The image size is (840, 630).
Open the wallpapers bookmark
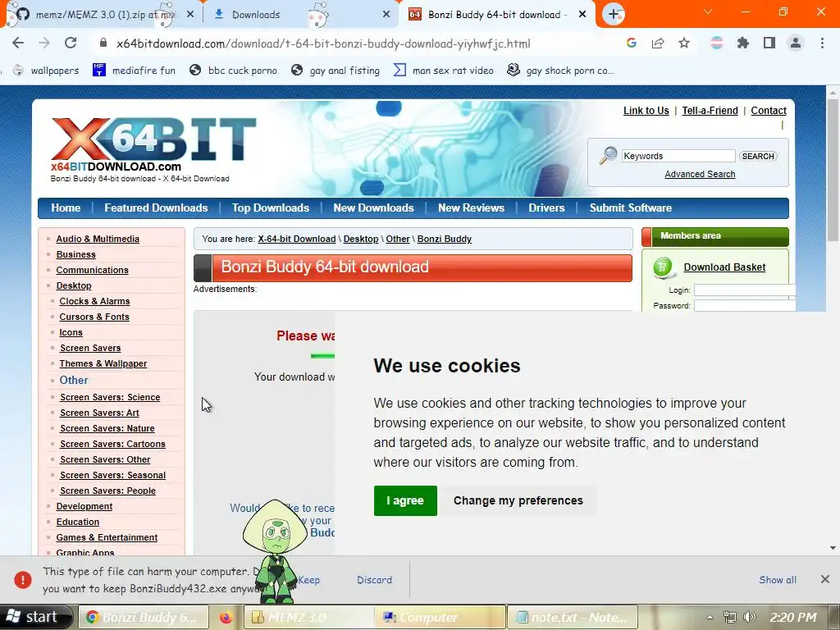point(46,71)
